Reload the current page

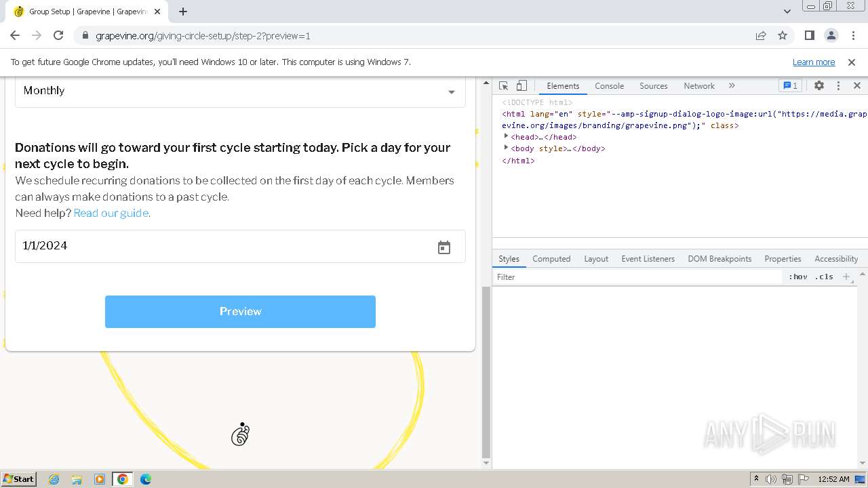[x=58, y=36]
